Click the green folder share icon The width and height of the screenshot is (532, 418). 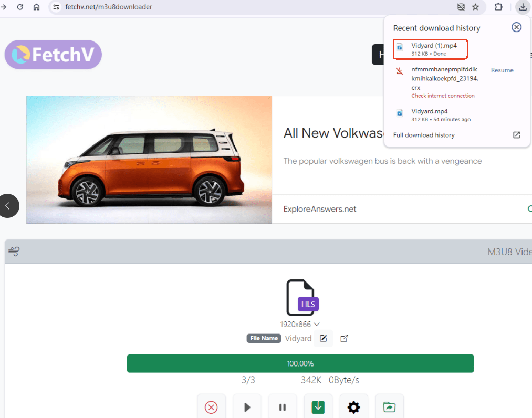click(389, 407)
